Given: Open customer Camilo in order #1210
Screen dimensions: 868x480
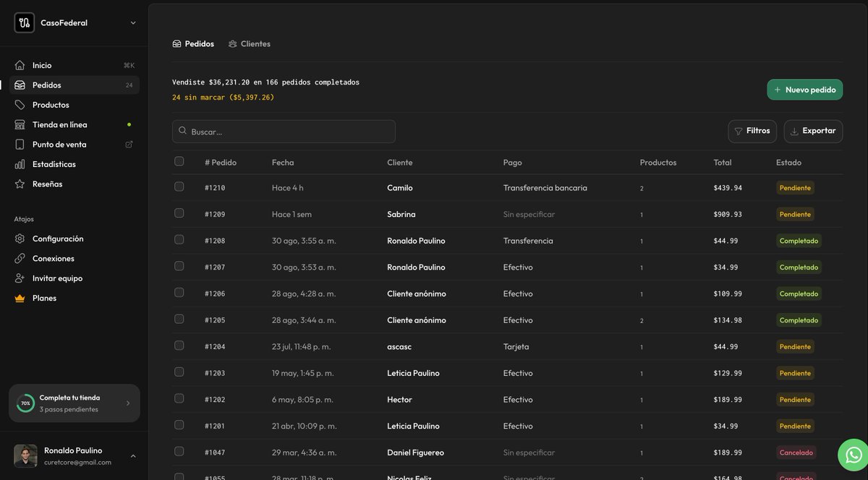Looking at the screenshot, I should click(400, 188).
